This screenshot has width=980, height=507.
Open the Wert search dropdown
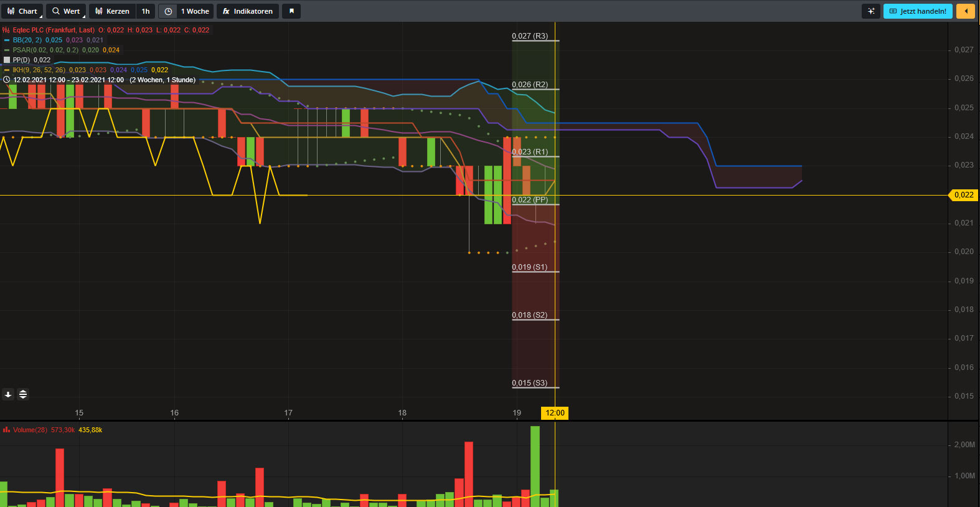(66, 11)
